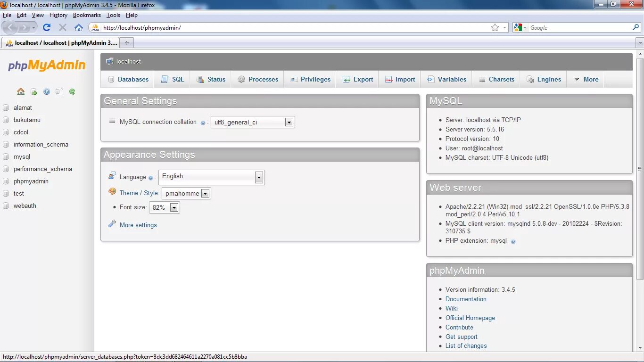Open the Databases tab
This screenshot has height=362, width=644.
(x=128, y=79)
